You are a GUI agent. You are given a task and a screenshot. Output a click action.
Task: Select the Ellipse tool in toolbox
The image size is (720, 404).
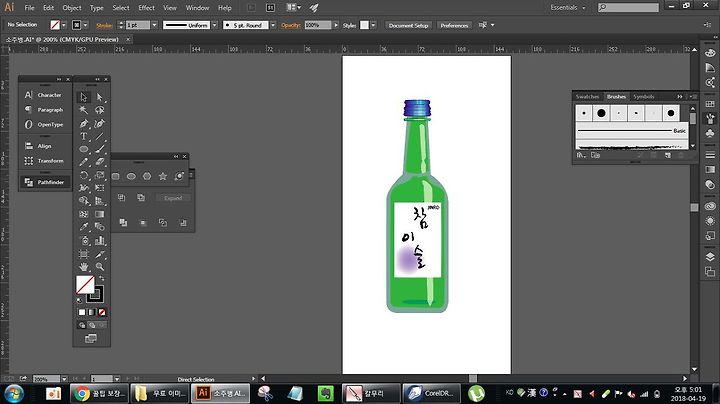[84, 149]
